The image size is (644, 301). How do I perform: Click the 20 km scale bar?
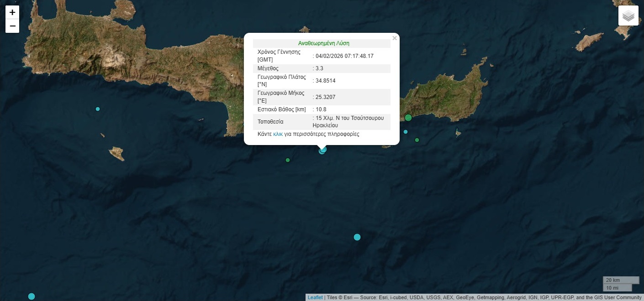[621, 280]
